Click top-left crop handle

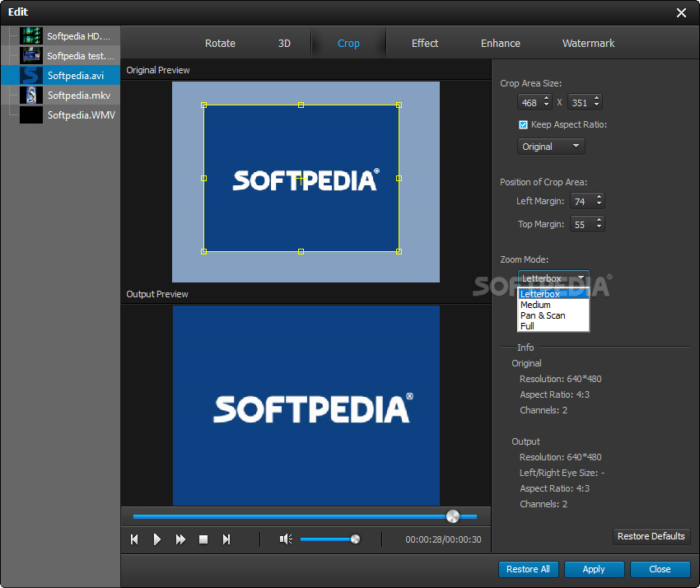[204, 105]
